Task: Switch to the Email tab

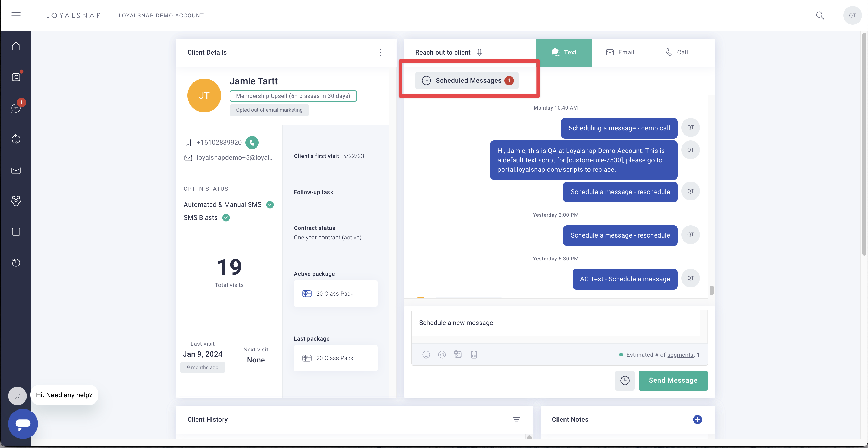Action: tap(620, 52)
